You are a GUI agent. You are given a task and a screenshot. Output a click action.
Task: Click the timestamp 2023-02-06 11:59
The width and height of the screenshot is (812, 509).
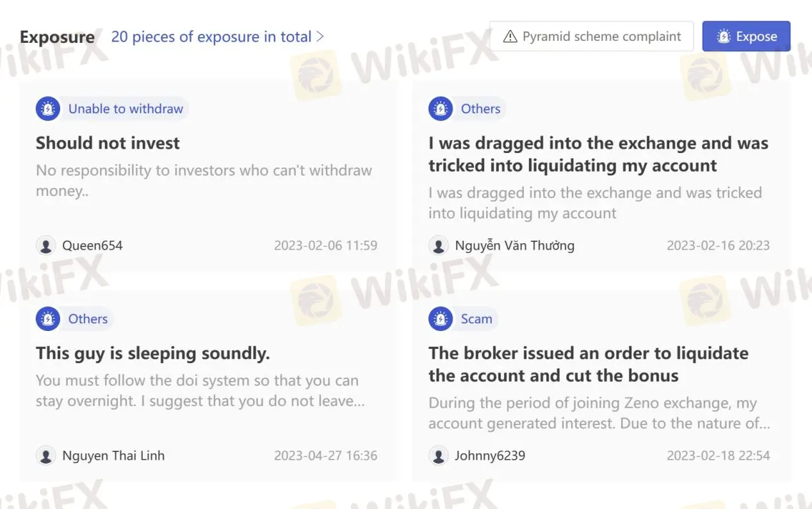click(x=326, y=245)
